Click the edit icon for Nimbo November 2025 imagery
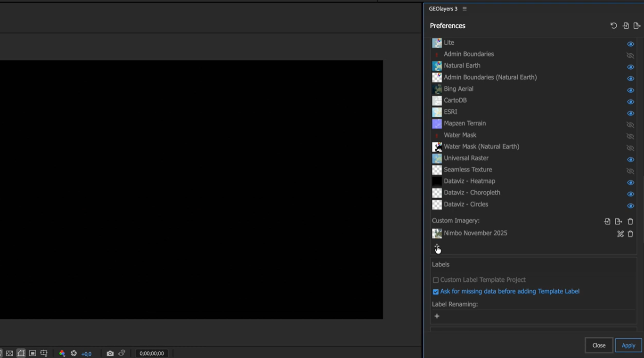644x358 pixels. [x=620, y=234]
